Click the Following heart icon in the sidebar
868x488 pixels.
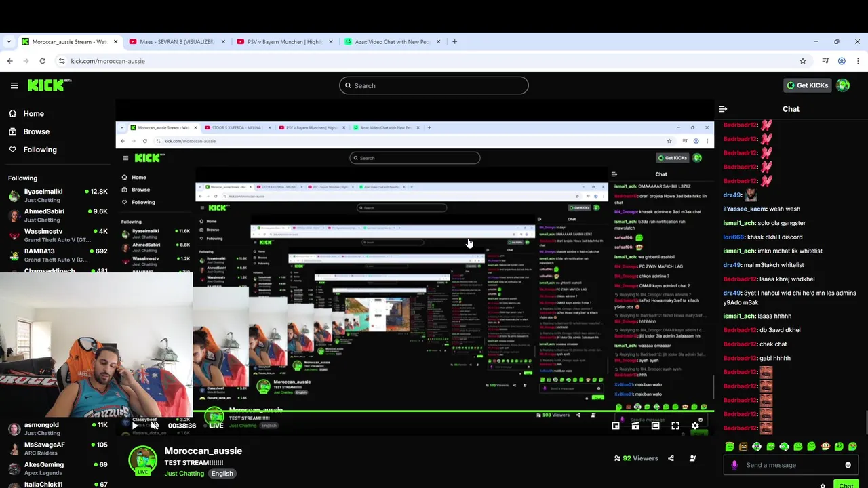click(12, 150)
